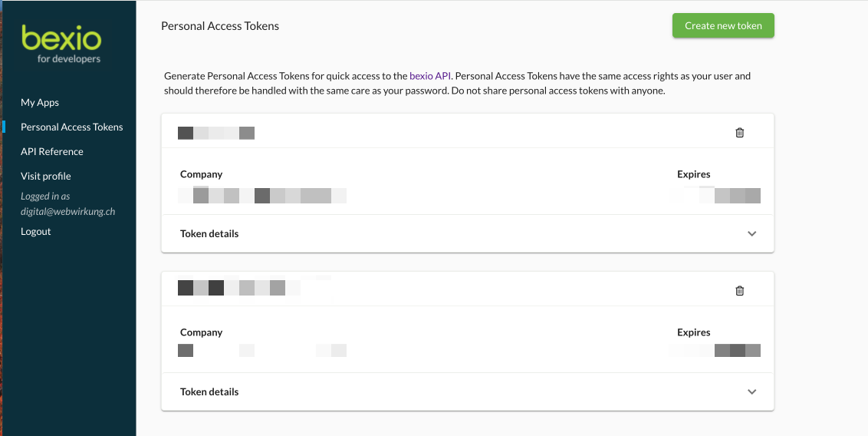Click the first card's Token details label
Image resolution: width=868 pixels, height=436 pixels.
209,234
